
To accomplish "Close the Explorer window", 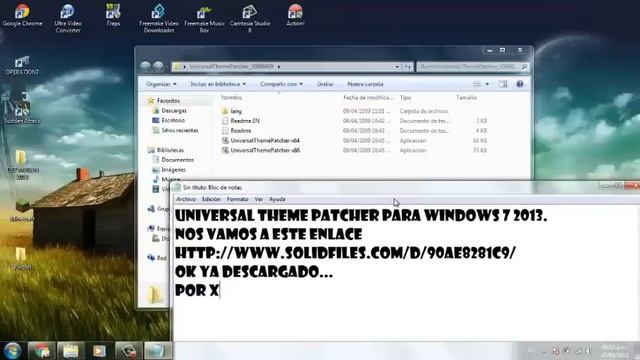I will tap(520, 50).
